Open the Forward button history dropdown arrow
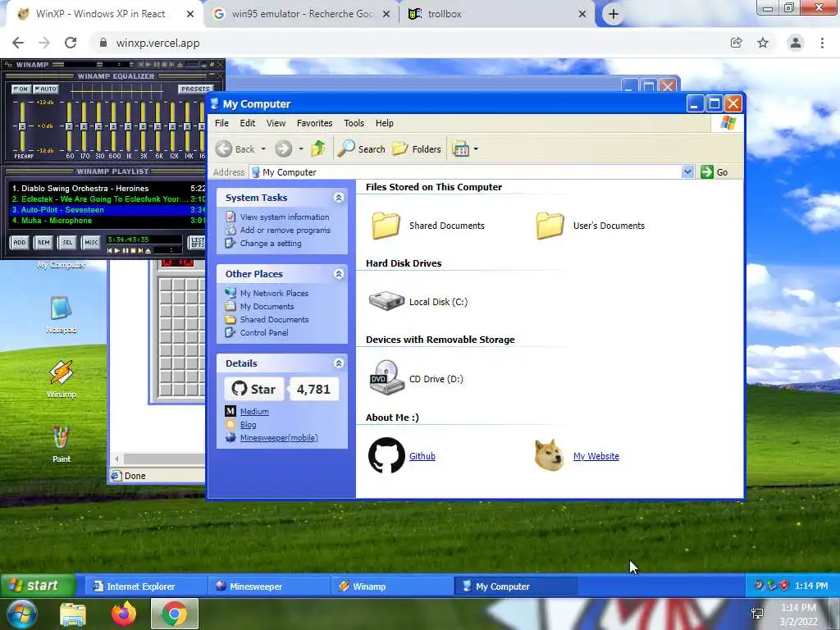This screenshot has width=840, height=630. click(x=300, y=149)
